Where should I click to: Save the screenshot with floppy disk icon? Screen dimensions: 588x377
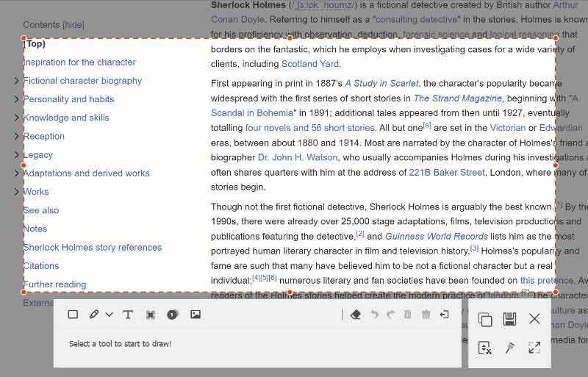[509, 319]
